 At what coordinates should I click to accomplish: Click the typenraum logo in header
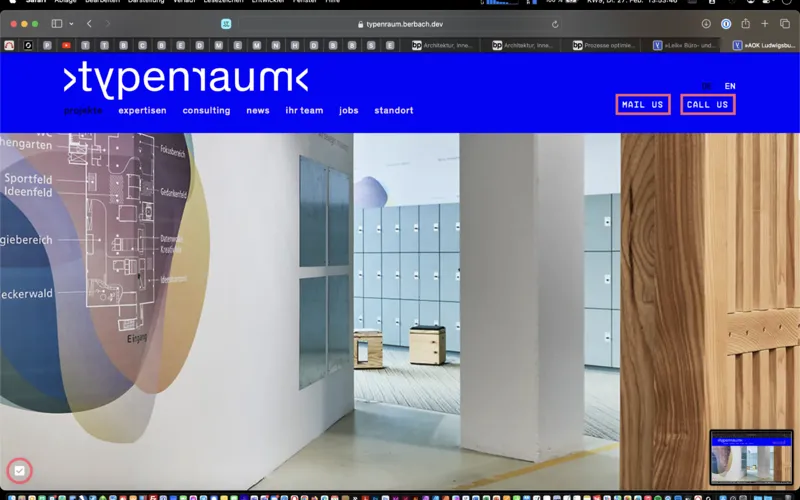tap(186, 78)
